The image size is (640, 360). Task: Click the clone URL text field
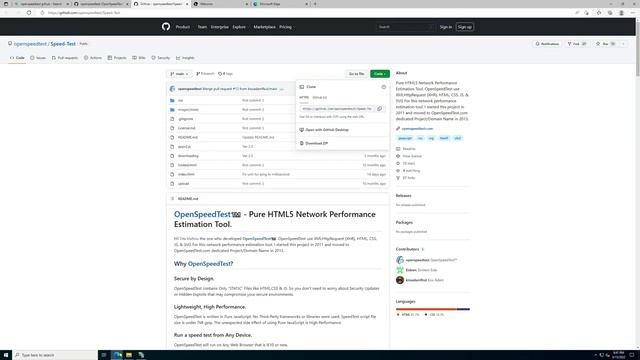(337, 109)
